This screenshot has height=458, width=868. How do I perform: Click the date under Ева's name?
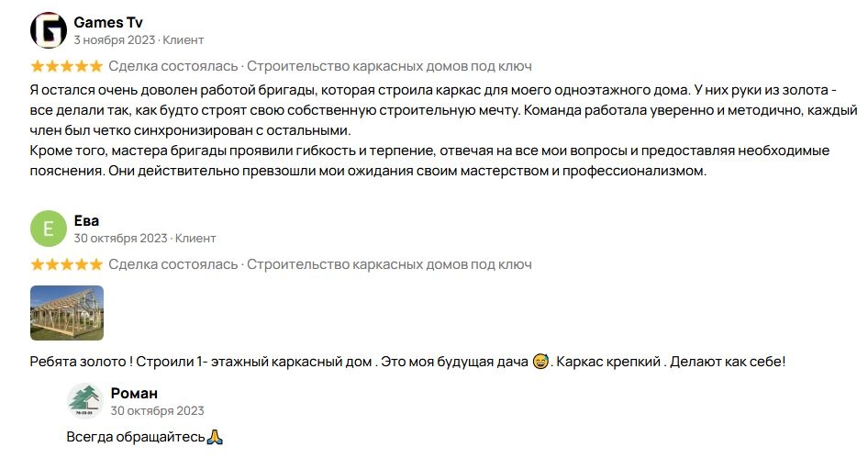[x=120, y=239]
